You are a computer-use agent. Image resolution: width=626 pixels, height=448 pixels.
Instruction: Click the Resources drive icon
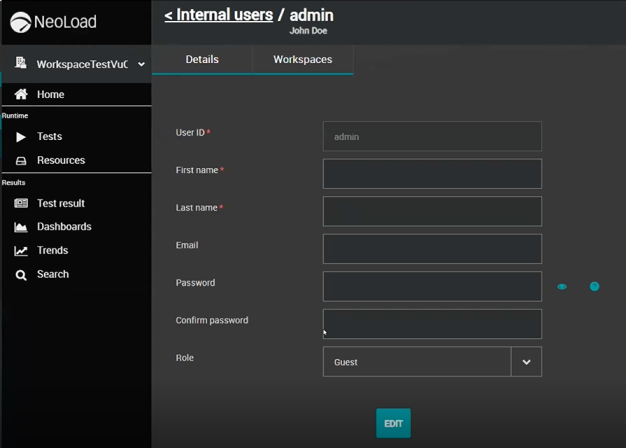(x=21, y=161)
